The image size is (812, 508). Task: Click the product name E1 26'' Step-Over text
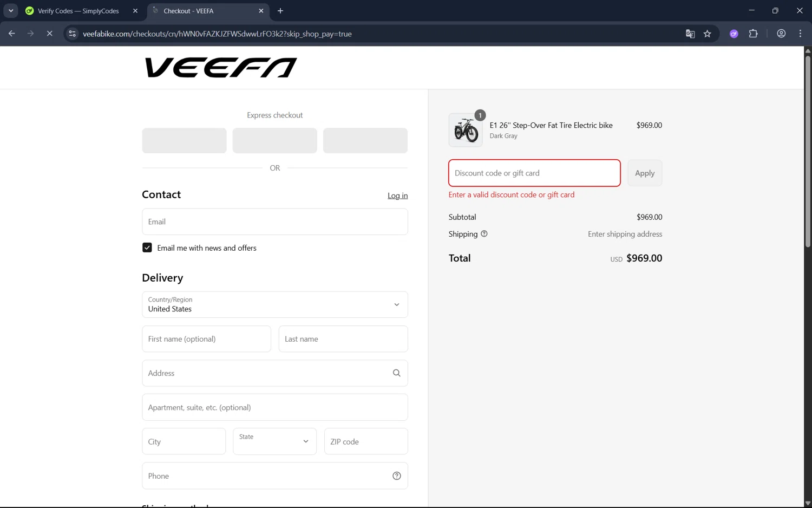[551, 125]
